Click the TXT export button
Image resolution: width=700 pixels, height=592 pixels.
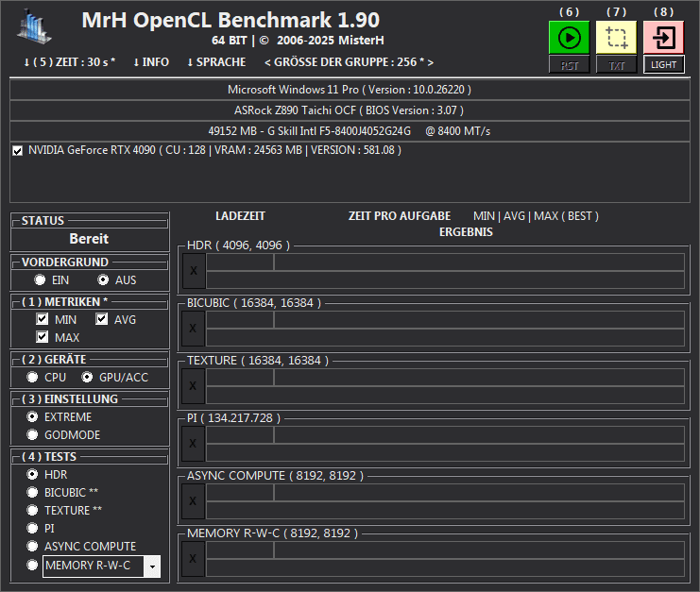(x=616, y=65)
